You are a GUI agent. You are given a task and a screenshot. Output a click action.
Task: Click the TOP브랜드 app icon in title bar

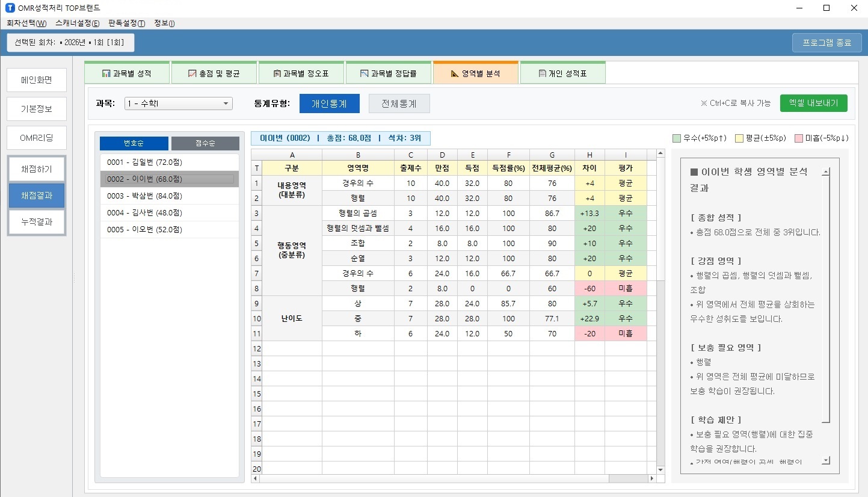coord(9,8)
